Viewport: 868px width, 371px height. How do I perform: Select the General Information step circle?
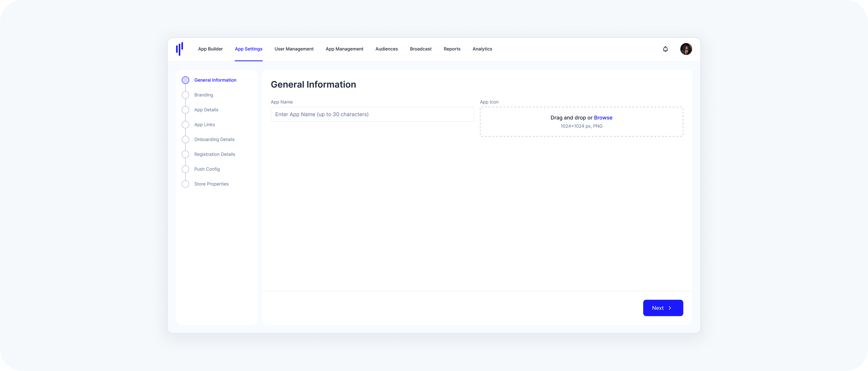click(x=185, y=80)
